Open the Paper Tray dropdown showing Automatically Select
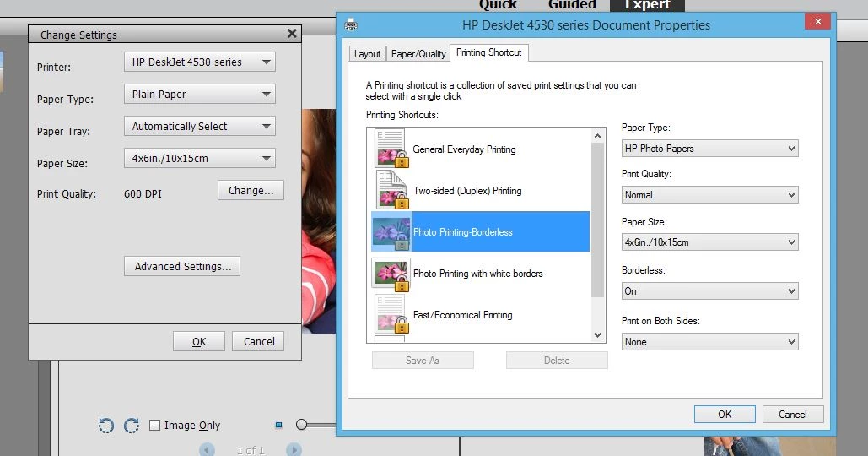868x456 pixels. [200, 127]
